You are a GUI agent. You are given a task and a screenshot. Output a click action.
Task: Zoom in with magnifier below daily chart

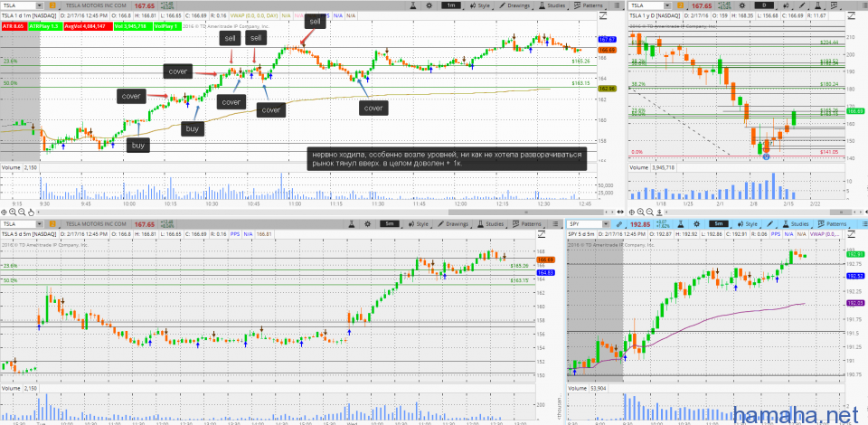pyautogui.click(x=640, y=212)
